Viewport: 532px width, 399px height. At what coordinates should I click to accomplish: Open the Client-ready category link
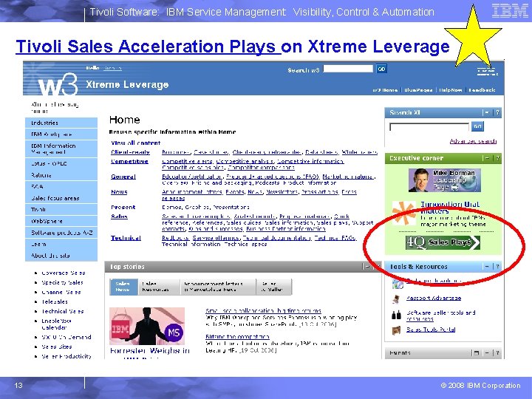click(x=130, y=152)
